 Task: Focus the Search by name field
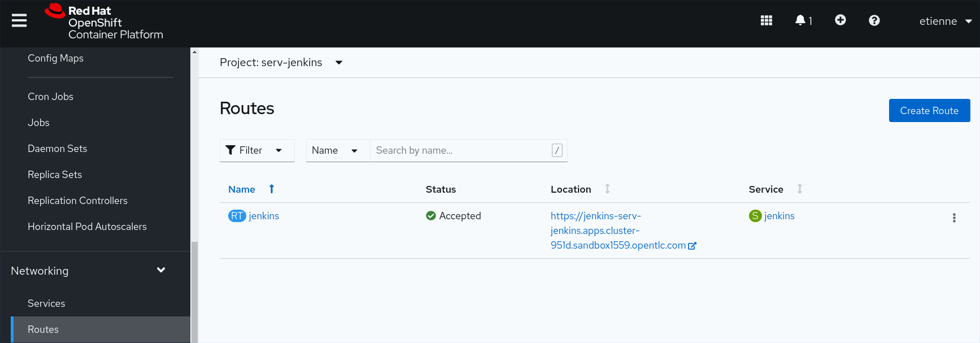[x=468, y=150]
